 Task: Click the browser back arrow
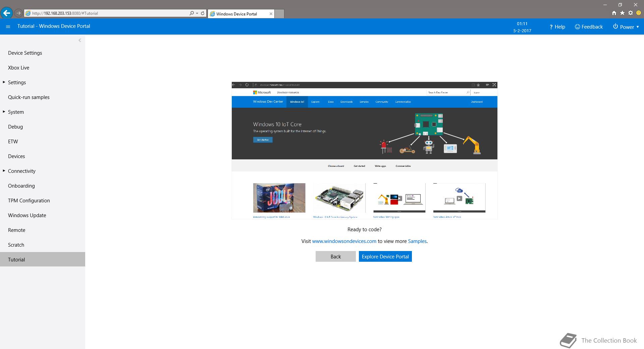point(6,13)
